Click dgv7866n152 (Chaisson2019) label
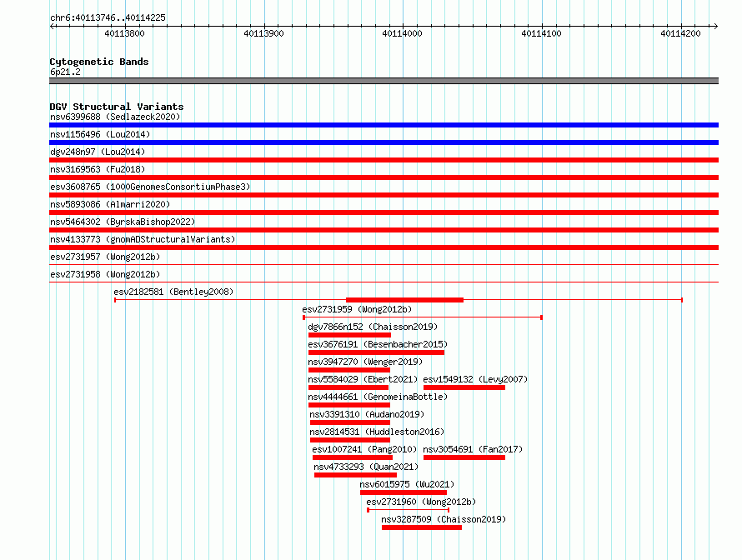Viewport: 742px width, 560px height. (x=373, y=327)
